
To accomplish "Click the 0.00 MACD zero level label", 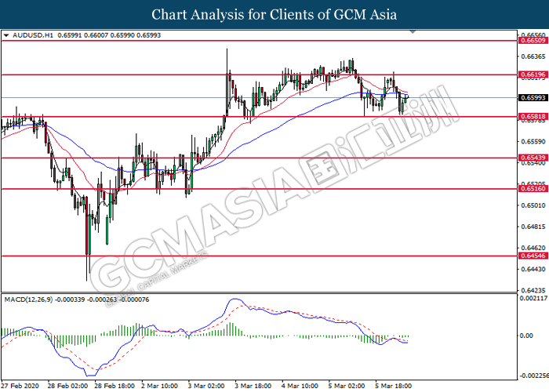I will click(526, 336).
